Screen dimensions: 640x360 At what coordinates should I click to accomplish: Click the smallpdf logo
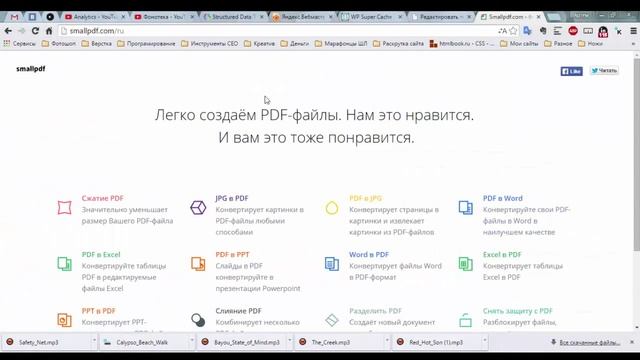pos(31,69)
